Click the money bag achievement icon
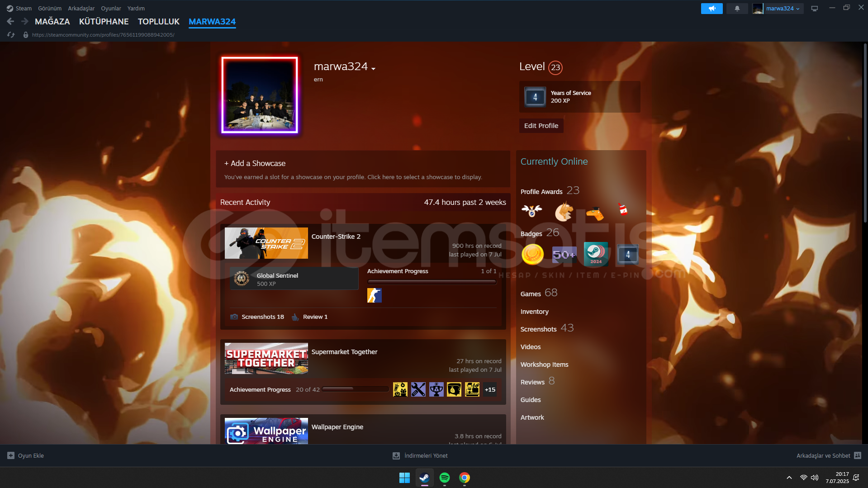The width and height of the screenshot is (868, 488). click(x=454, y=389)
